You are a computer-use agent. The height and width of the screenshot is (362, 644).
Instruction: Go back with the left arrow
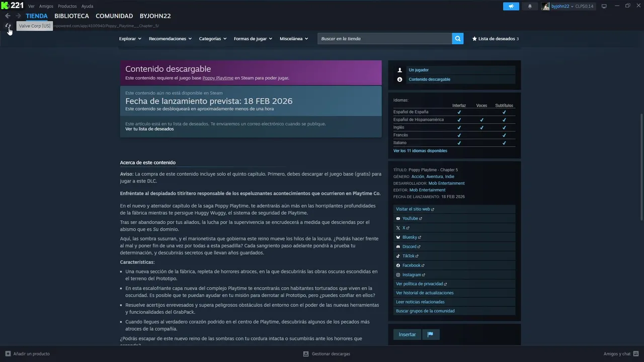point(8,16)
